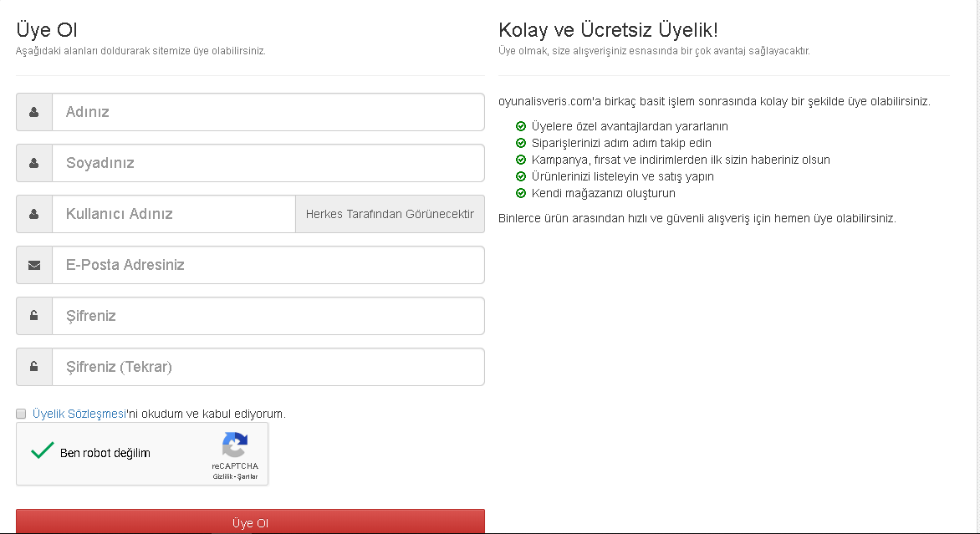This screenshot has height=534, width=980.
Task: Click check icon beside Kampanya, fırsat ve indirimlerden
Action: 521,160
